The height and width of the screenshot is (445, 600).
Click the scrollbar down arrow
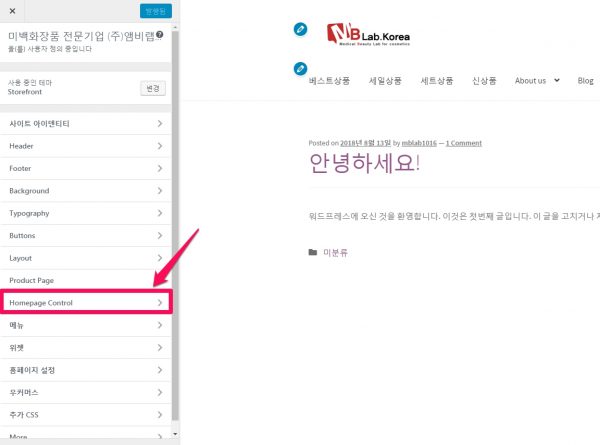coord(175,434)
